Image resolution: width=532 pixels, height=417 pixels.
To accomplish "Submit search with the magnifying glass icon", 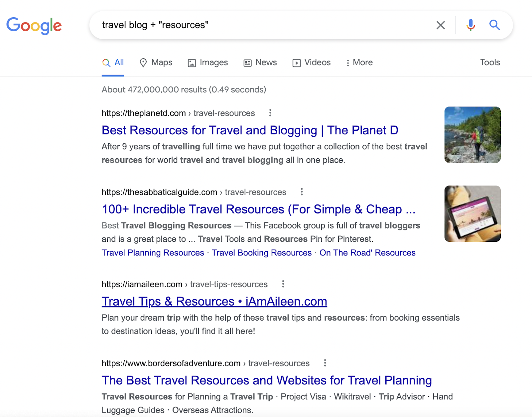I will click(494, 25).
